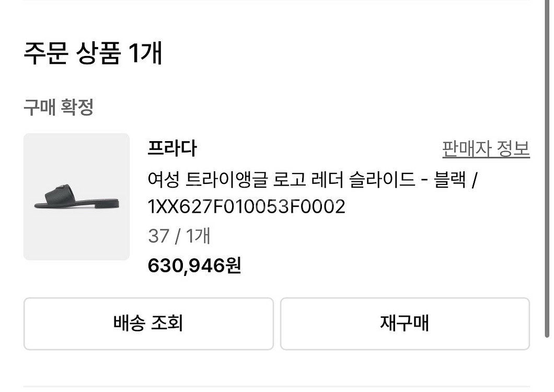Click the 630,946원 price
The image size is (554, 392).
click(x=194, y=266)
